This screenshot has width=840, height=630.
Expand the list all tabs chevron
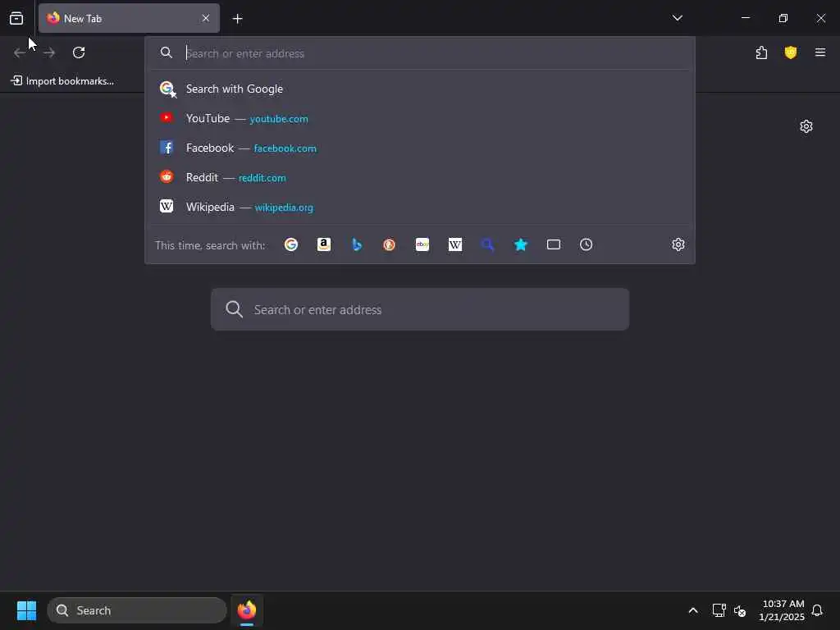(x=677, y=18)
